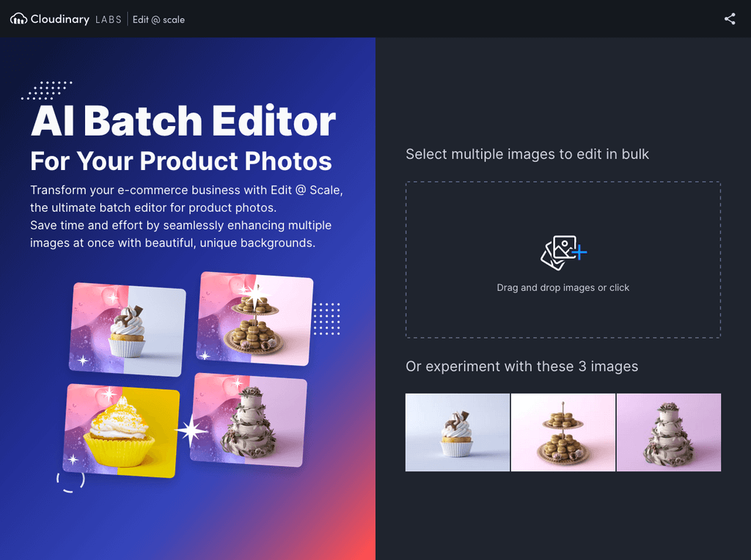This screenshot has width=751, height=560.
Task: Click the dotted decorative pattern near the headline
Action: coord(47,89)
